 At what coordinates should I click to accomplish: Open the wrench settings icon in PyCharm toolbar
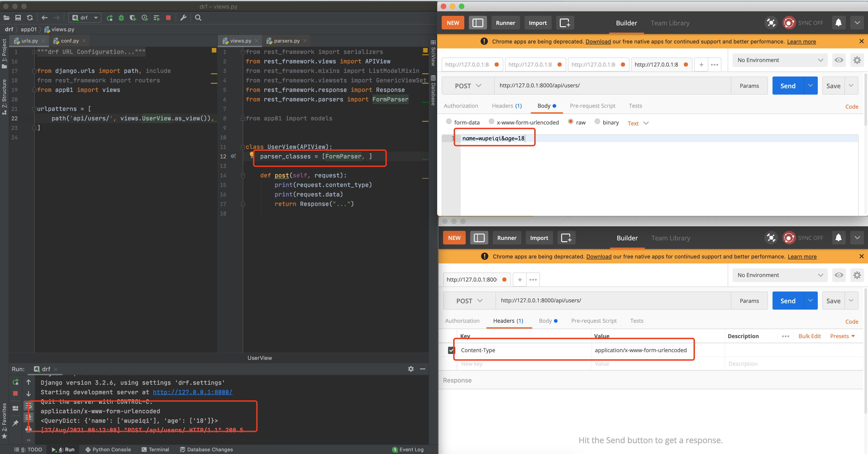click(x=183, y=18)
